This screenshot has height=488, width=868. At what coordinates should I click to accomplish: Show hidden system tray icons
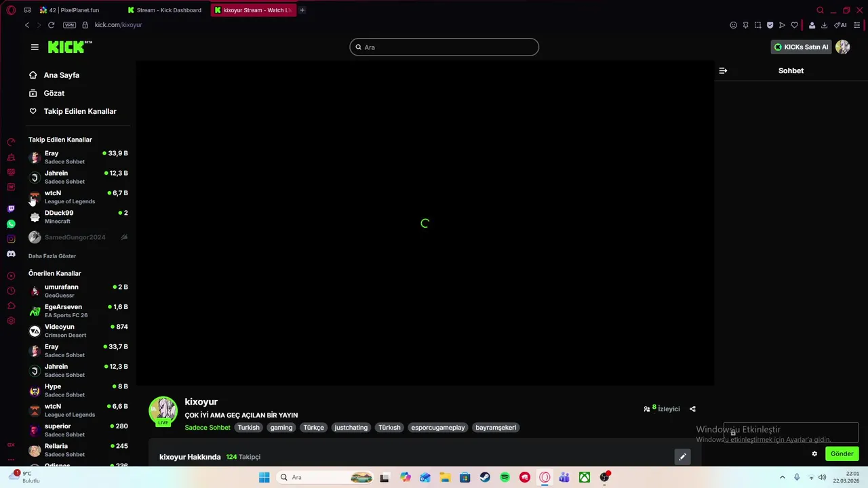point(782,477)
